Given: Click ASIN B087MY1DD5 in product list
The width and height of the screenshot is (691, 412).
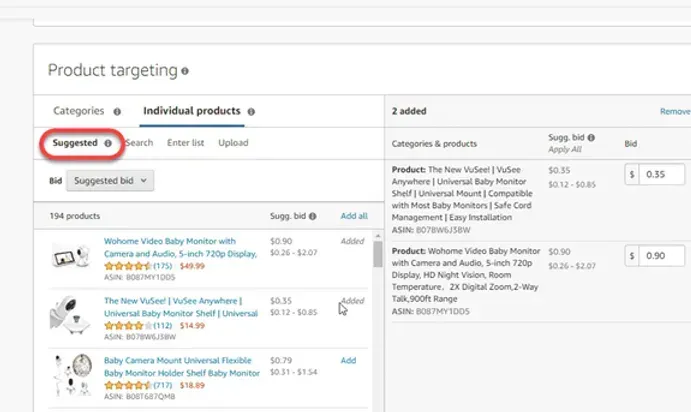Looking at the screenshot, I should click(x=139, y=277).
